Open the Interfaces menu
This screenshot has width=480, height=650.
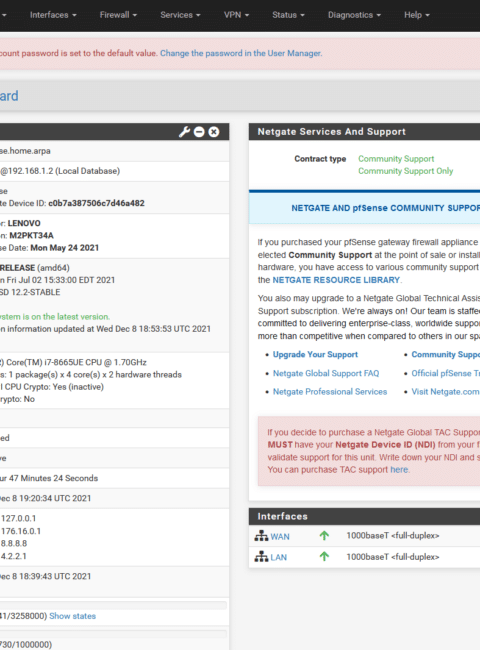point(53,15)
